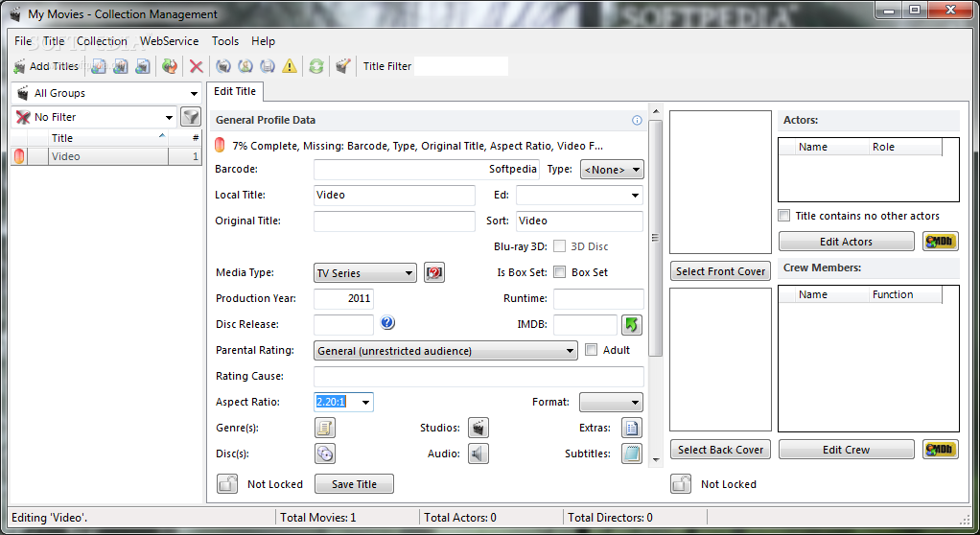
Task: Open the Subtitles notepad icon
Action: (632, 454)
